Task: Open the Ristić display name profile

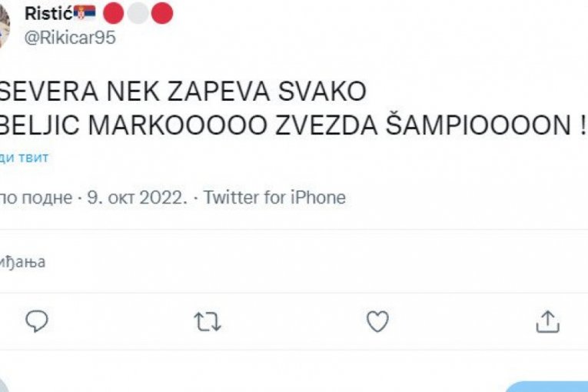Action: [48, 13]
